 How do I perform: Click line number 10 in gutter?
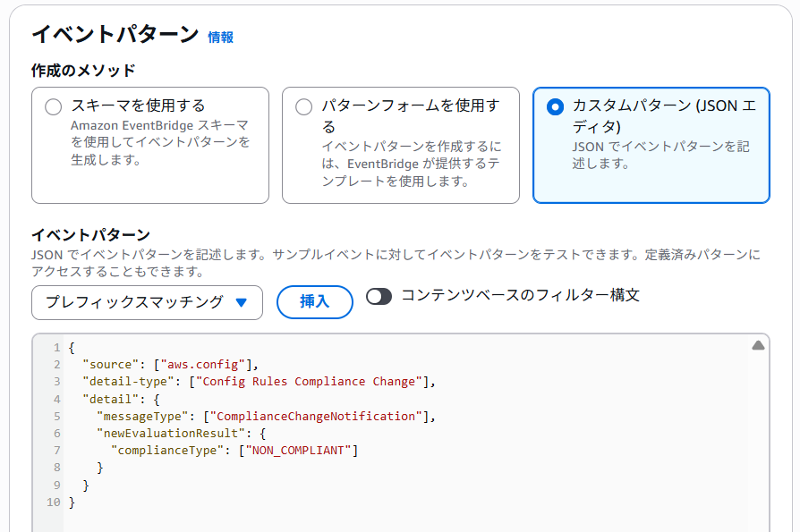54,502
